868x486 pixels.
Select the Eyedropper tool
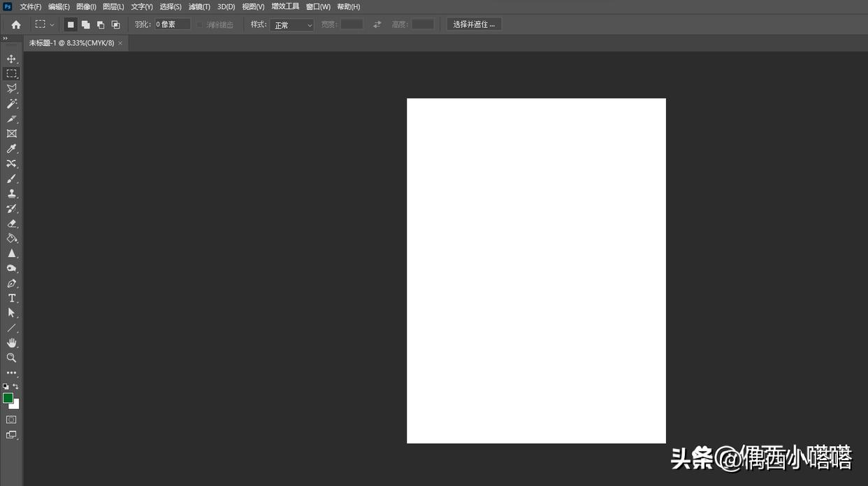pyautogui.click(x=11, y=149)
